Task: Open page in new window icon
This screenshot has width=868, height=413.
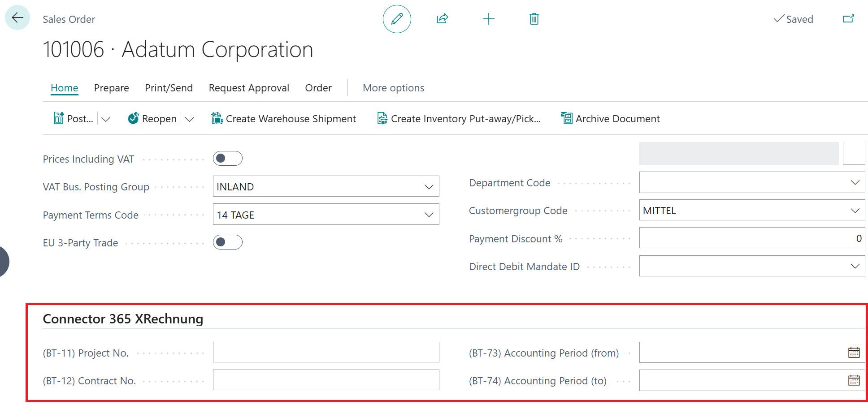Action: 848,19
